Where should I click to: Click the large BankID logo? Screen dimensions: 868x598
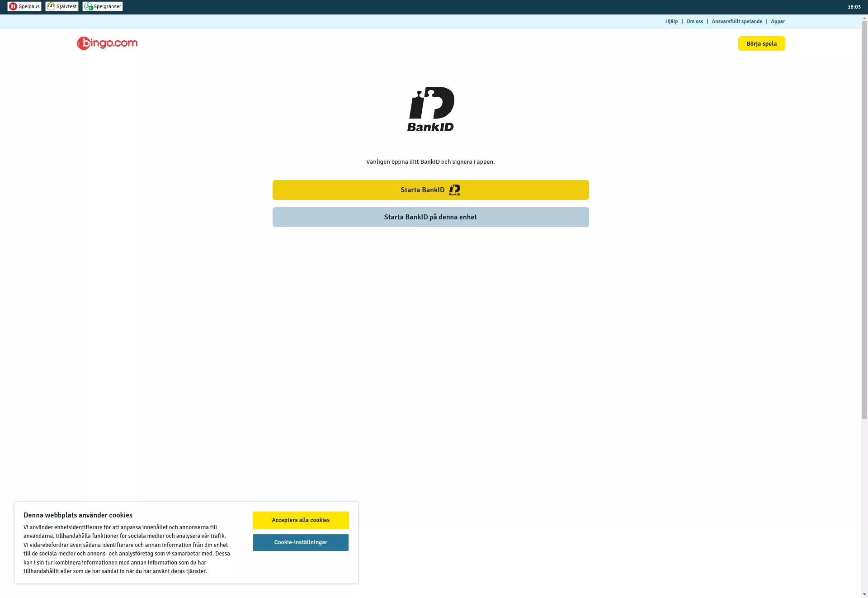pyautogui.click(x=431, y=109)
